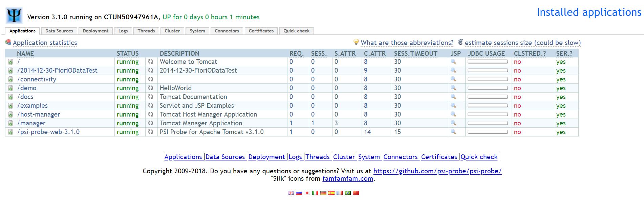Sort table by NAME column header
The width and height of the screenshot is (644, 202).
25,53
